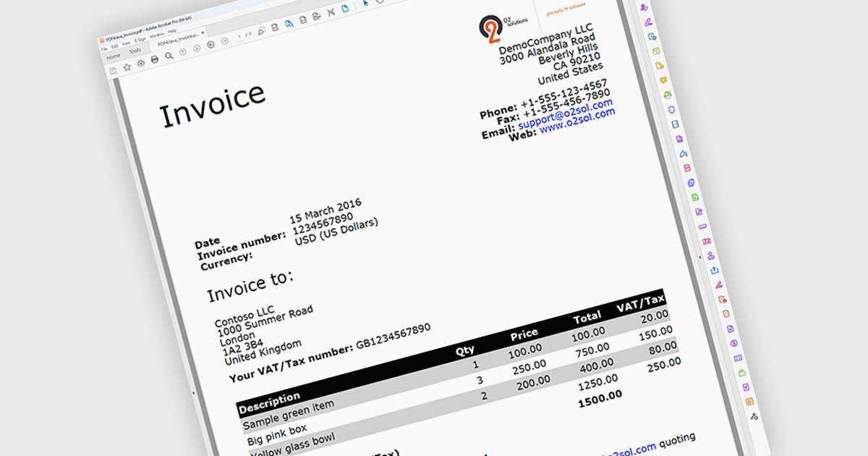This screenshot has height=456, width=868.
Task: Open the Window menu
Action: (x=157, y=35)
